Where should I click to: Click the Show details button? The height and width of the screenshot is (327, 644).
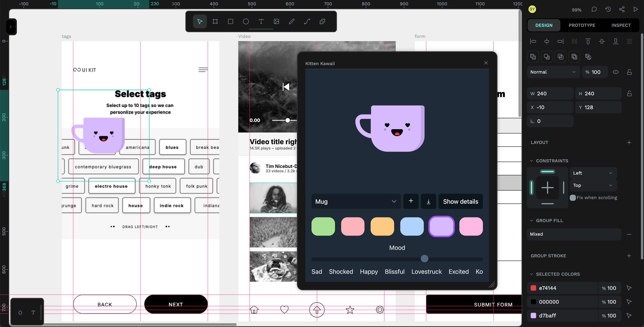pyautogui.click(x=460, y=201)
